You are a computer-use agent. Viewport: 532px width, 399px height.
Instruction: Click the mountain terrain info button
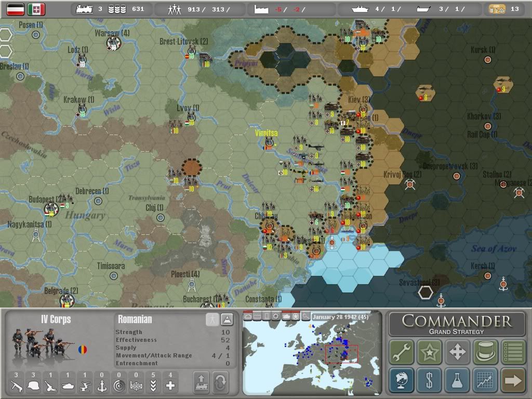(x=227, y=320)
